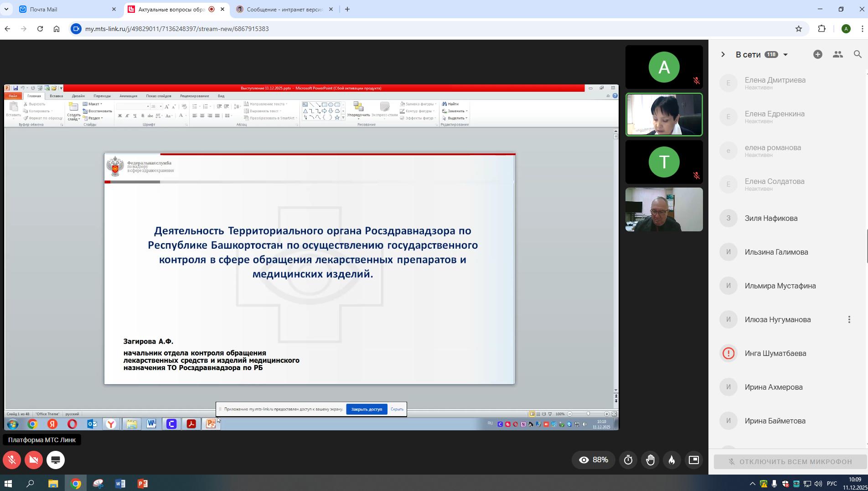Bookmark this page with the star icon
Viewport: 868px width, 491px height.
point(798,29)
